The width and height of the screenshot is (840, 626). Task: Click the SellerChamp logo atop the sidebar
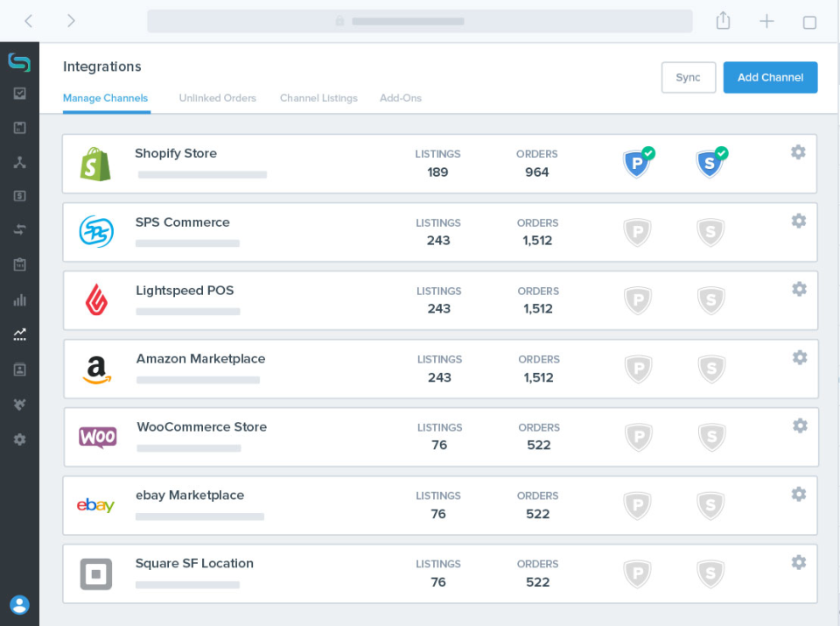(19, 62)
